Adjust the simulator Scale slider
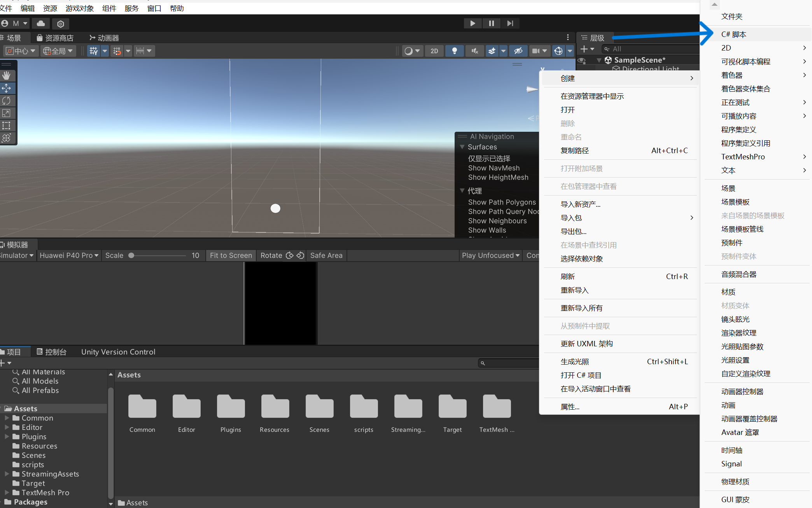This screenshot has width=812, height=508. pos(157,255)
